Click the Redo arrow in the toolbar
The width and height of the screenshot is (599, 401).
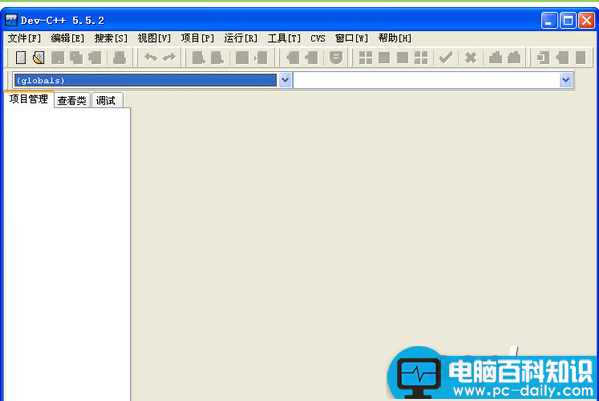(169, 58)
